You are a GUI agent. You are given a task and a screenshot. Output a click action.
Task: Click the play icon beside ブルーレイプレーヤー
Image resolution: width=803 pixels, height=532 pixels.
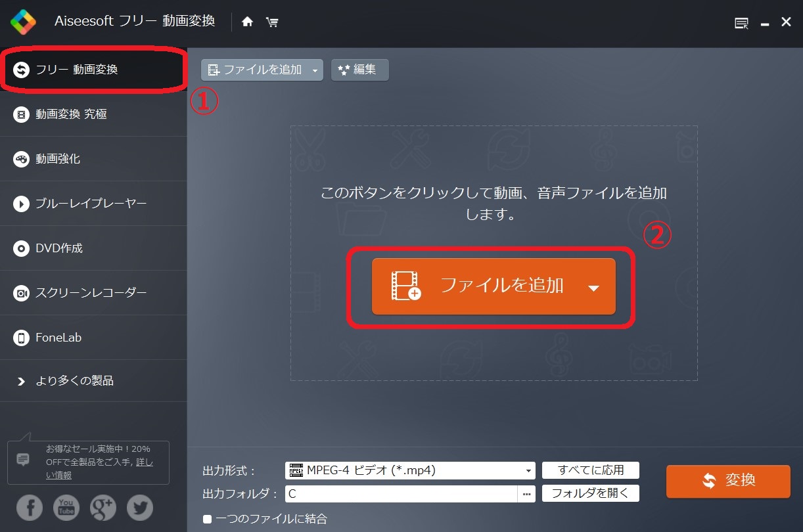point(22,204)
